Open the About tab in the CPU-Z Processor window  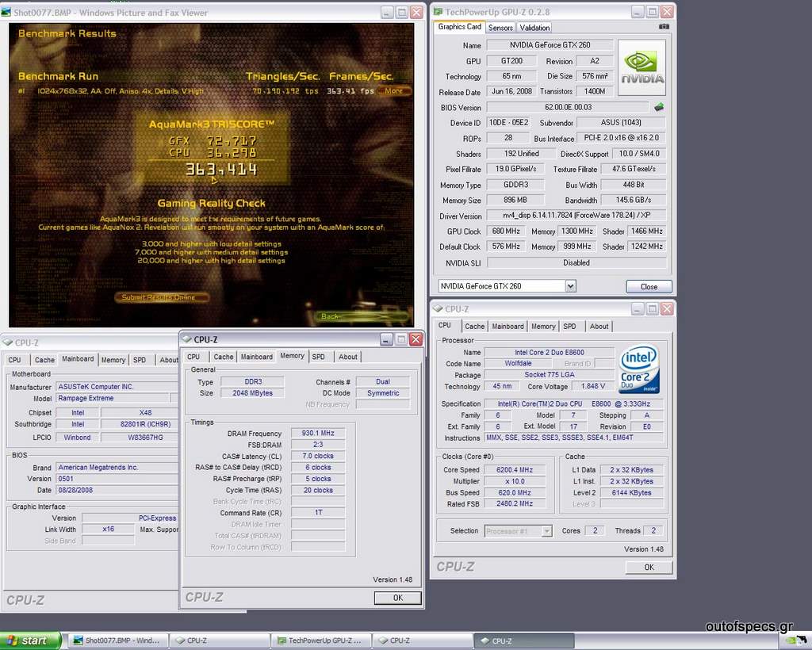click(599, 326)
